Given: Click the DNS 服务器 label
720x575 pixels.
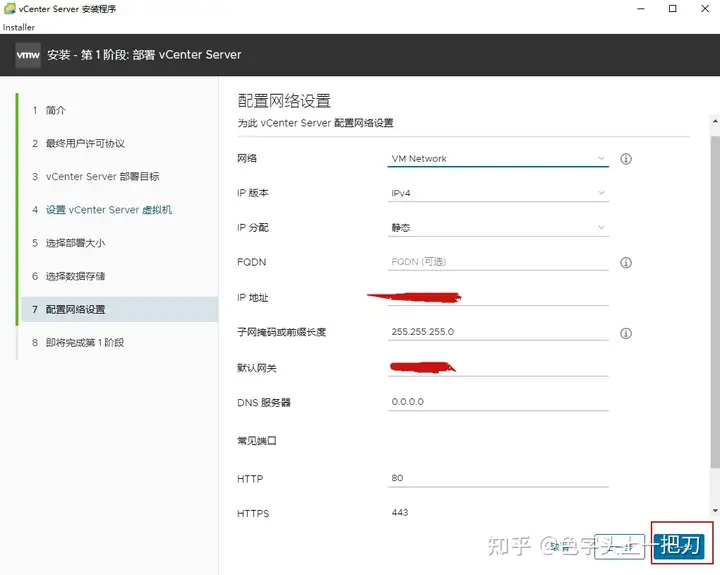Looking at the screenshot, I should 264,403.
